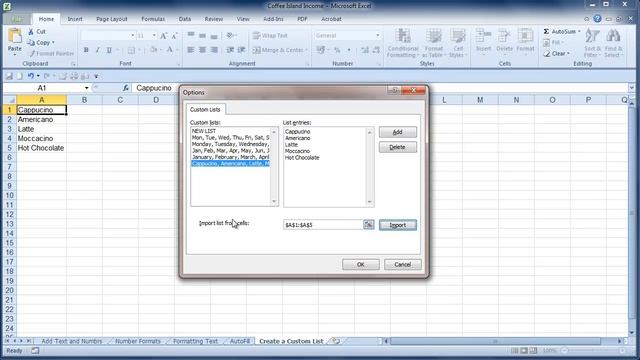Open the Name Box dropdown arrow
This screenshot has height=360, width=640.
click(87, 88)
